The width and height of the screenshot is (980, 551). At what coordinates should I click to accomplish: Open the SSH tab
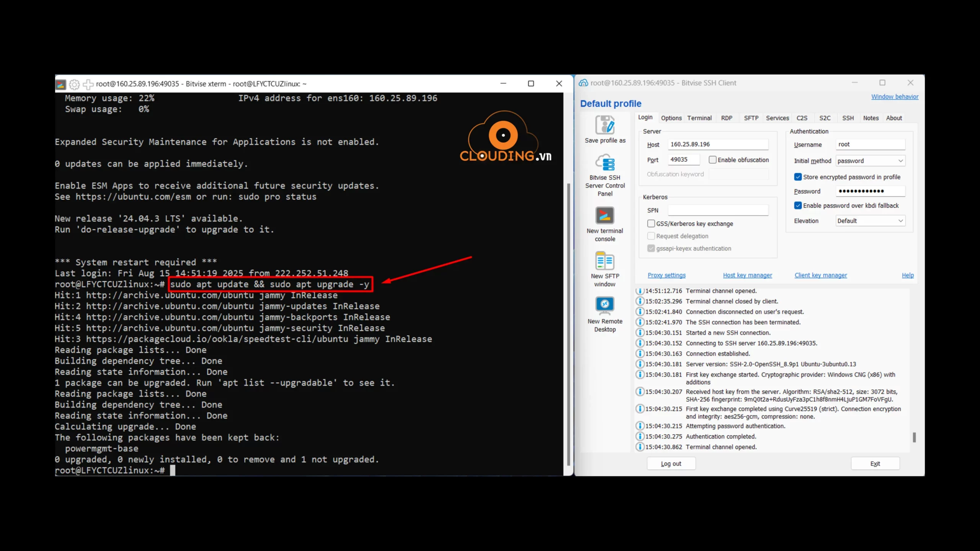[x=848, y=118]
